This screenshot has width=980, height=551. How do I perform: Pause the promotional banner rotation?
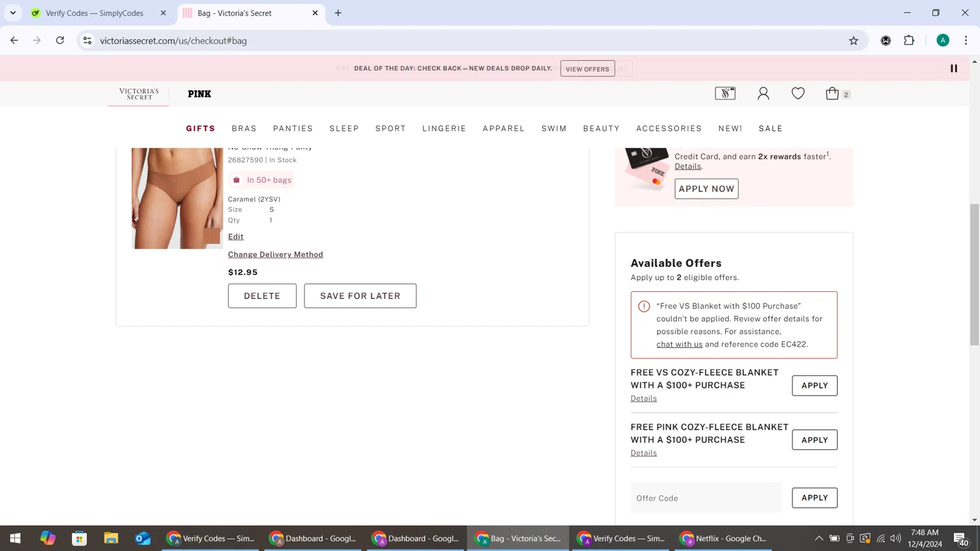click(x=954, y=69)
